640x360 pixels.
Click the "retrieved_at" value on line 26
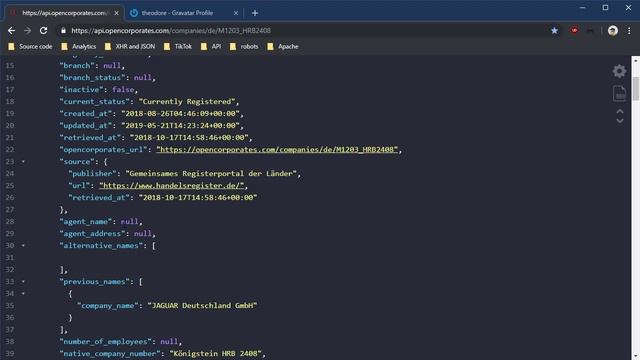(x=198, y=198)
